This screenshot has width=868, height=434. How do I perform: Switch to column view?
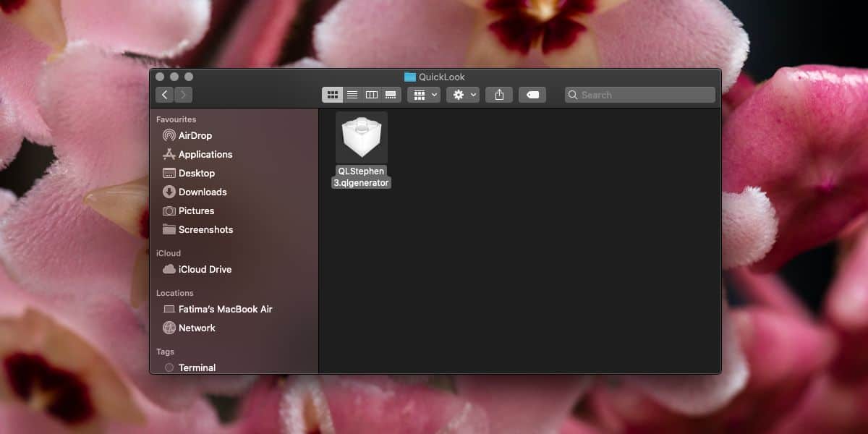372,95
